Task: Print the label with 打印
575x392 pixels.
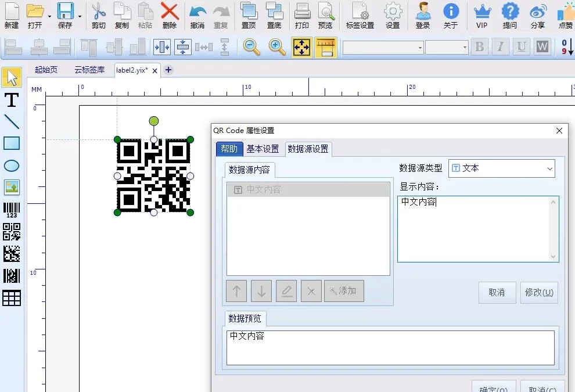Action: (x=302, y=15)
